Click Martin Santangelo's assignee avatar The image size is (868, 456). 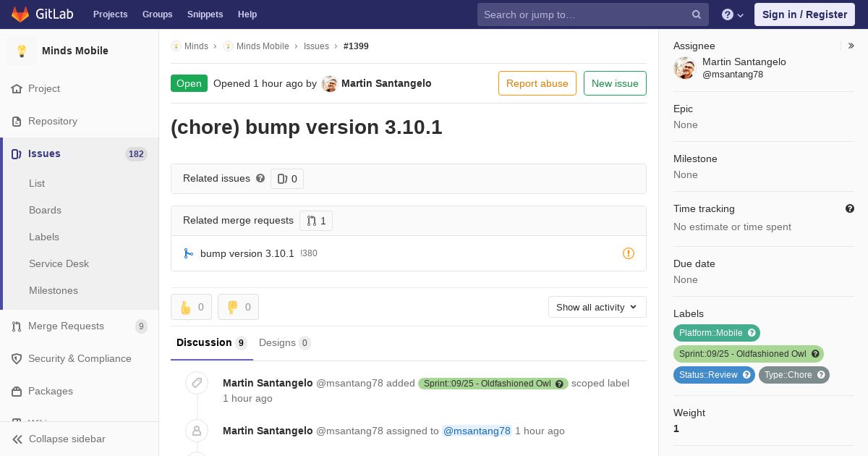pyautogui.click(x=684, y=68)
